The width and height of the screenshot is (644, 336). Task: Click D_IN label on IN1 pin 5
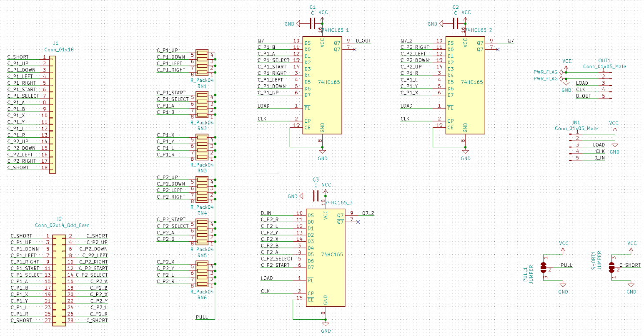coord(599,158)
